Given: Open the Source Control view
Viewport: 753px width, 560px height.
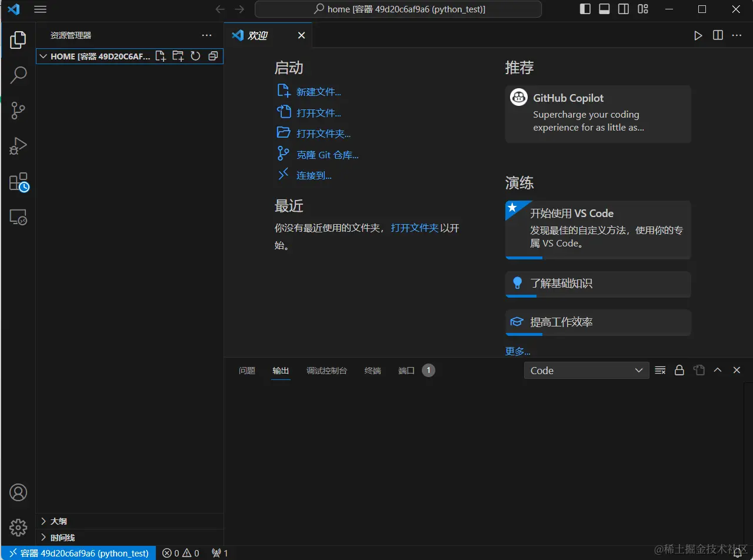Looking at the screenshot, I should (x=18, y=111).
